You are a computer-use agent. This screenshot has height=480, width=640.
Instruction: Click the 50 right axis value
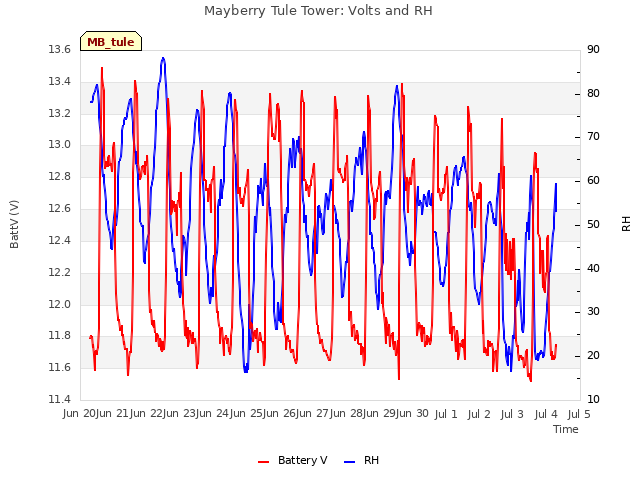[593, 225]
